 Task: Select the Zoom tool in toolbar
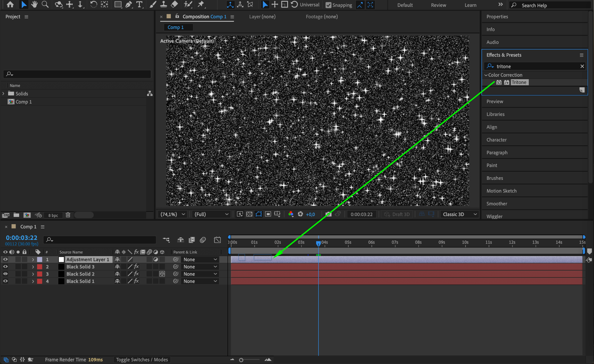coord(45,5)
